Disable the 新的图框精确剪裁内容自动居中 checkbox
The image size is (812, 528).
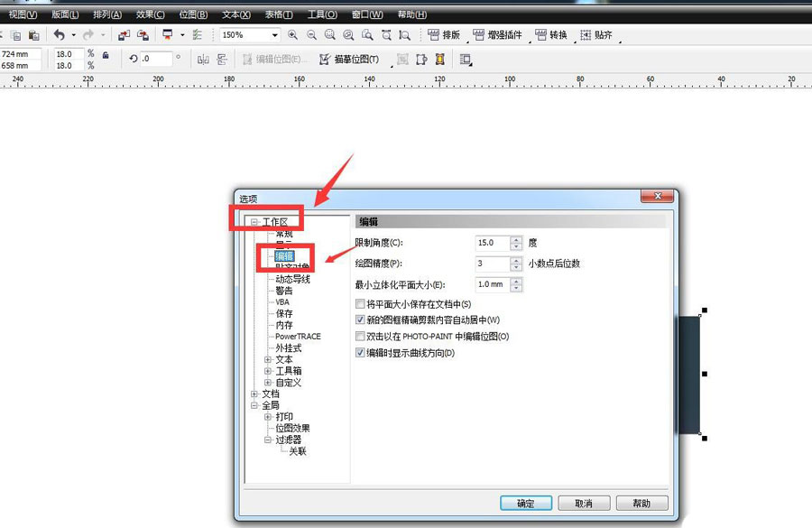tap(359, 320)
